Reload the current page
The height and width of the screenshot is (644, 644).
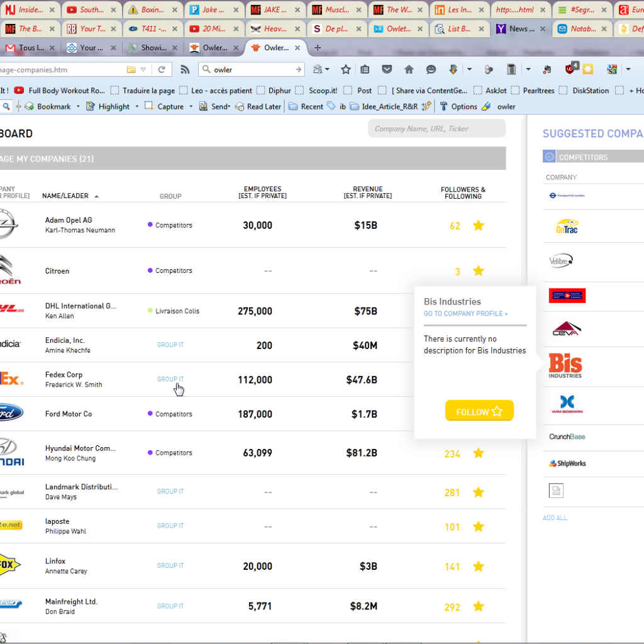pyautogui.click(x=162, y=69)
